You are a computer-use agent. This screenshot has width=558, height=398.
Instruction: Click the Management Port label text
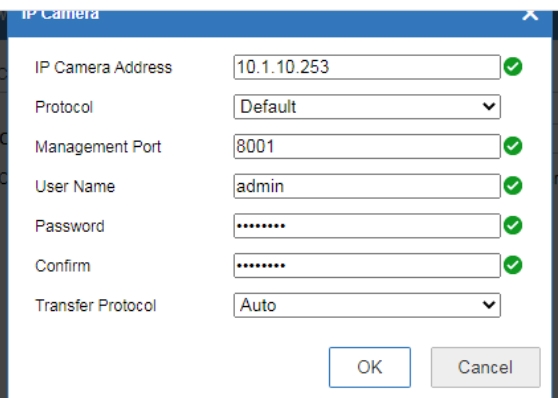coord(98,147)
